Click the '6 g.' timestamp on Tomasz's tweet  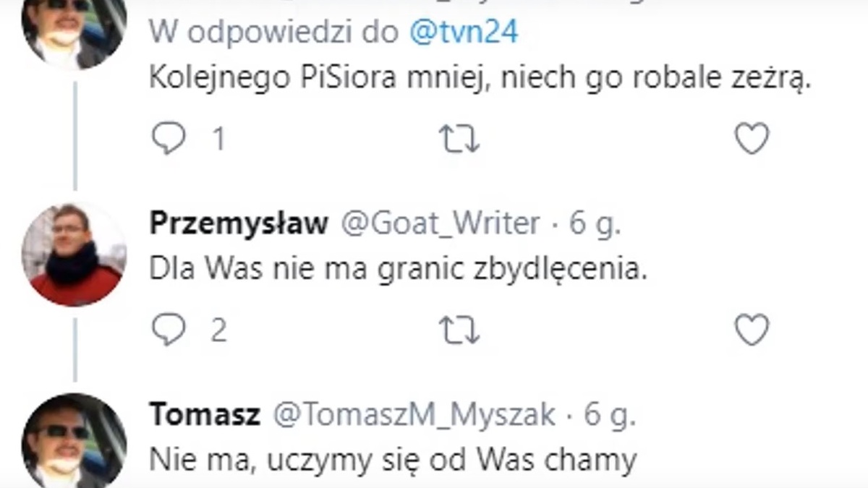tap(610, 415)
